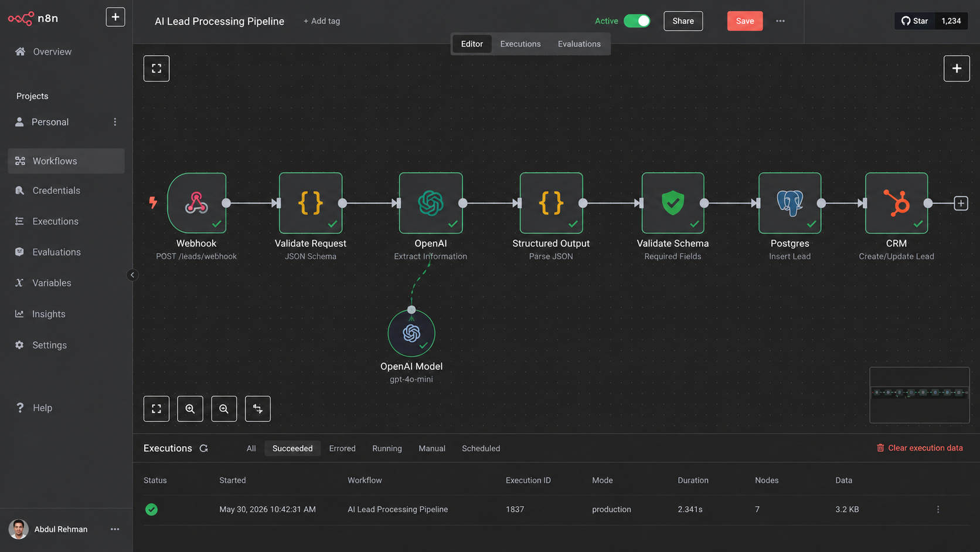Click the top-left canvas fullscreen icon
Screen dimensions: 980x552
(156, 69)
